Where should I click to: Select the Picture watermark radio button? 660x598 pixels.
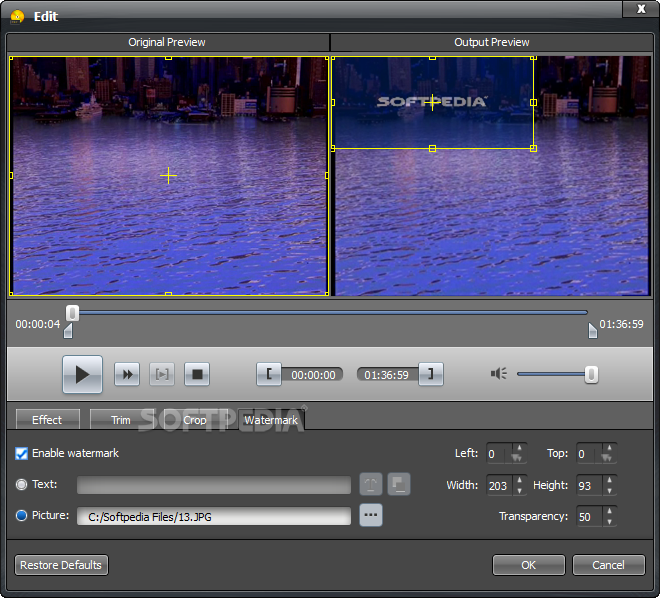click(21, 516)
